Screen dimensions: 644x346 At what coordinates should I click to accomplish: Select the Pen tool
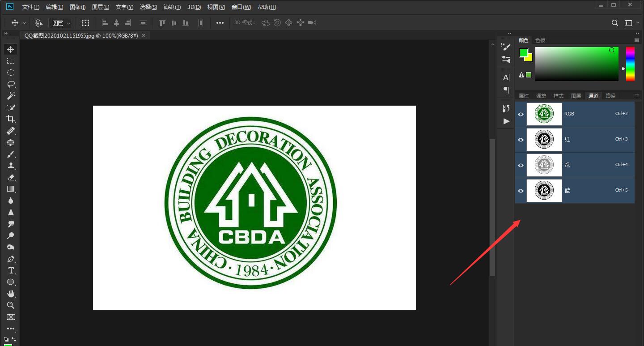[11, 259]
